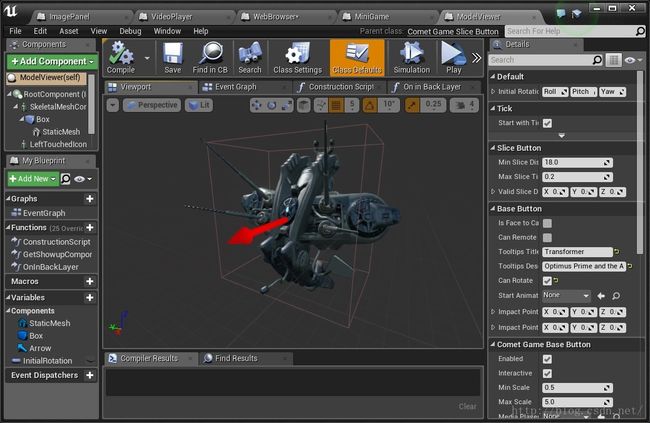Select rotate gizmo tool in viewport

[x=272, y=105]
